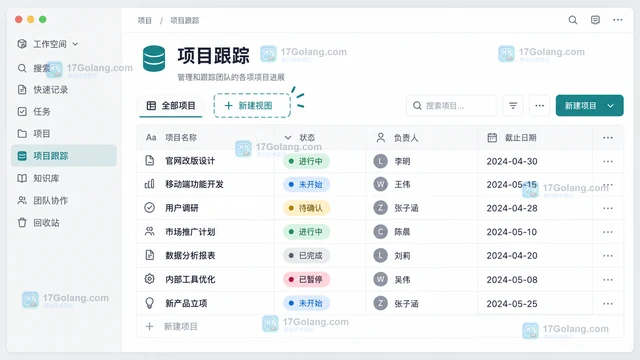Change status 未开始 of 新产品立项
640x360 pixels.
coord(306,303)
